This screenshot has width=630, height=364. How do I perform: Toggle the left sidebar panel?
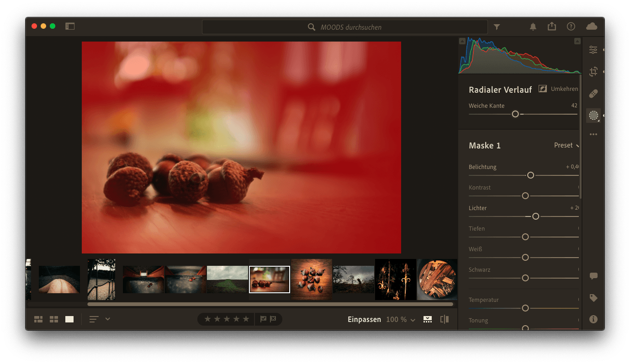[x=70, y=26]
